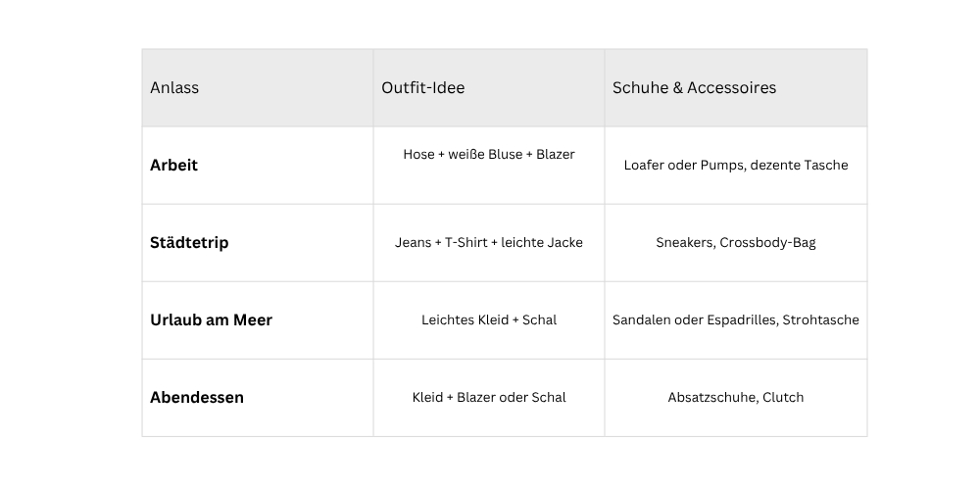Image resolution: width=980 pixels, height=490 pixels.
Task: Click the 'Sneakers, Crossbody-Bag' cell
Action: [736, 243]
